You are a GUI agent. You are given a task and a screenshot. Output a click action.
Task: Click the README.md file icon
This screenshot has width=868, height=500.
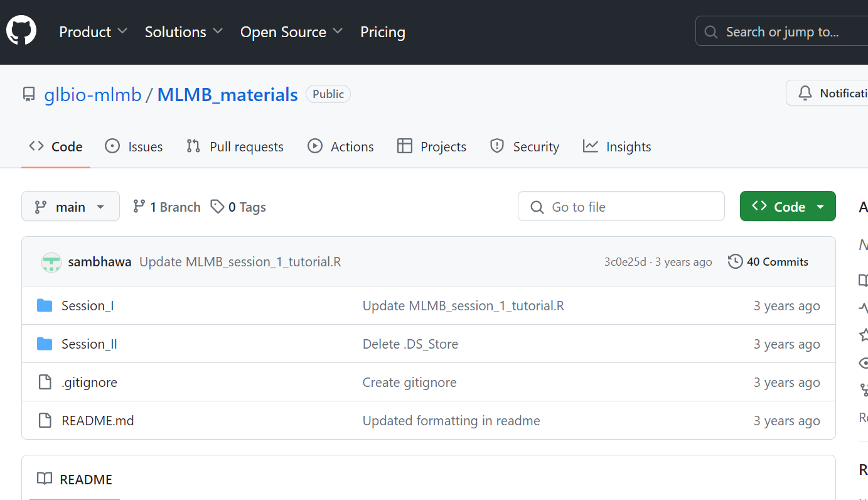point(45,421)
